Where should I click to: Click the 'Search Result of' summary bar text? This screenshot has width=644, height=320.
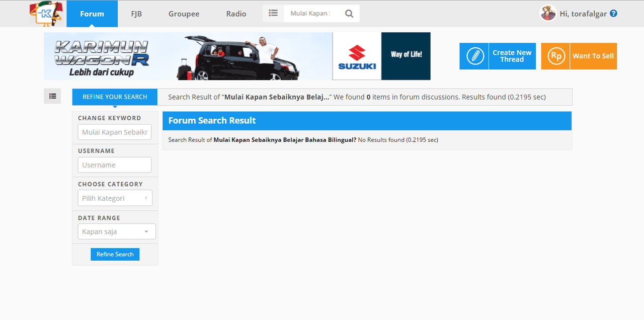pos(357,97)
